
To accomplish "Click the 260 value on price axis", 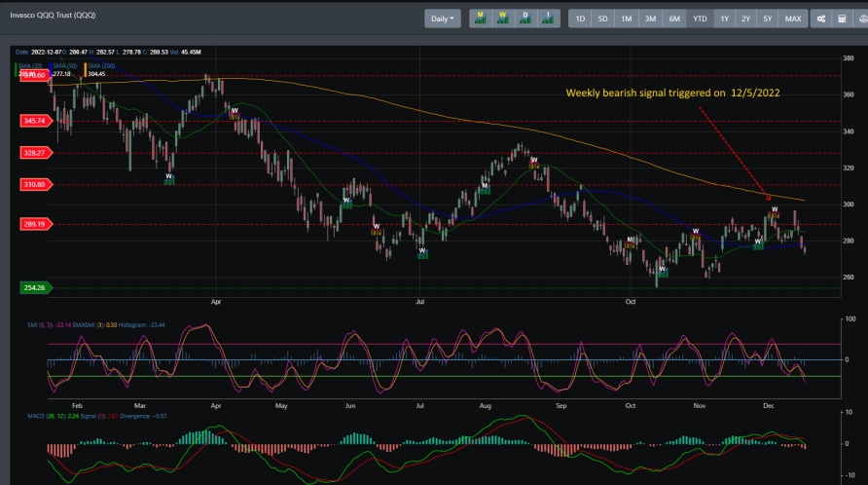I will [849, 278].
